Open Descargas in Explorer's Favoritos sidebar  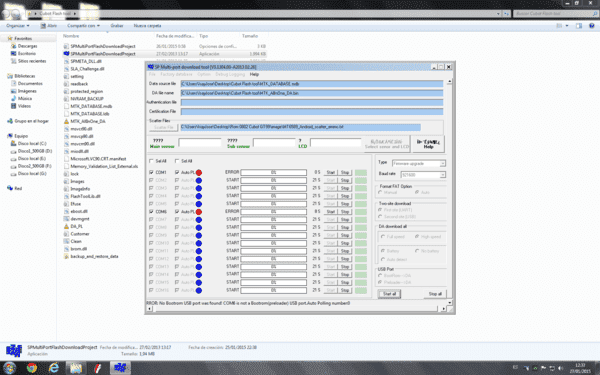[x=28, y=46]
